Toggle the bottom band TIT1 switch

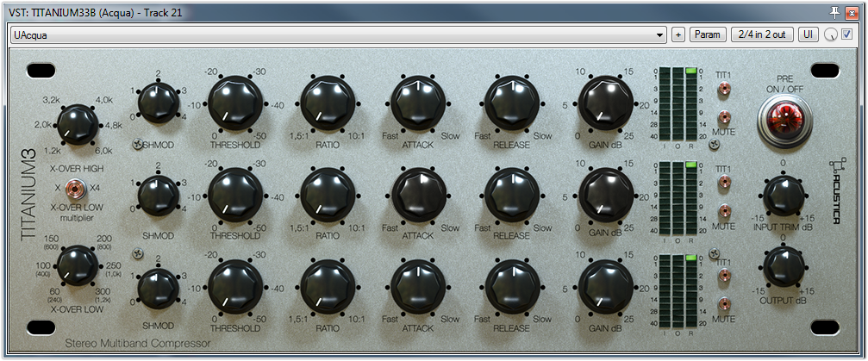(x=723, y=275)
